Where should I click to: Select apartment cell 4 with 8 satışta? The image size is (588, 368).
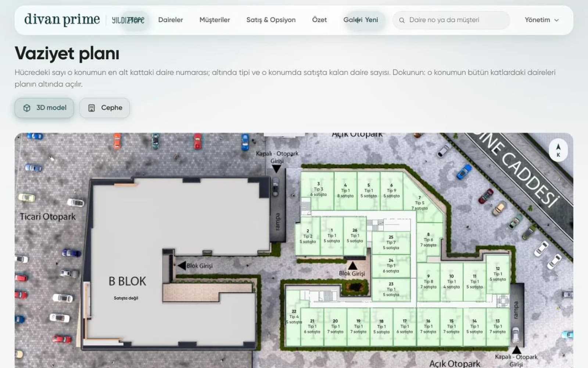point(345,190)
